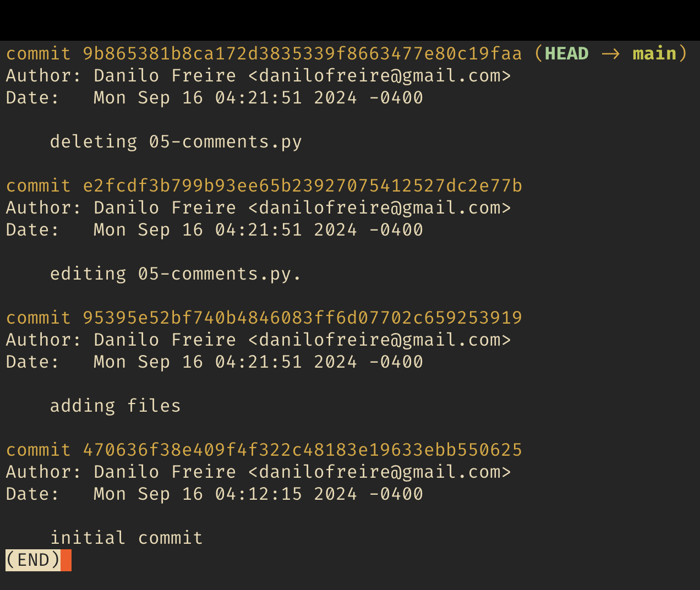This screenshot has width=700, height=590.
Task: Click the (END) pager indicator
Action: point(33,560)
